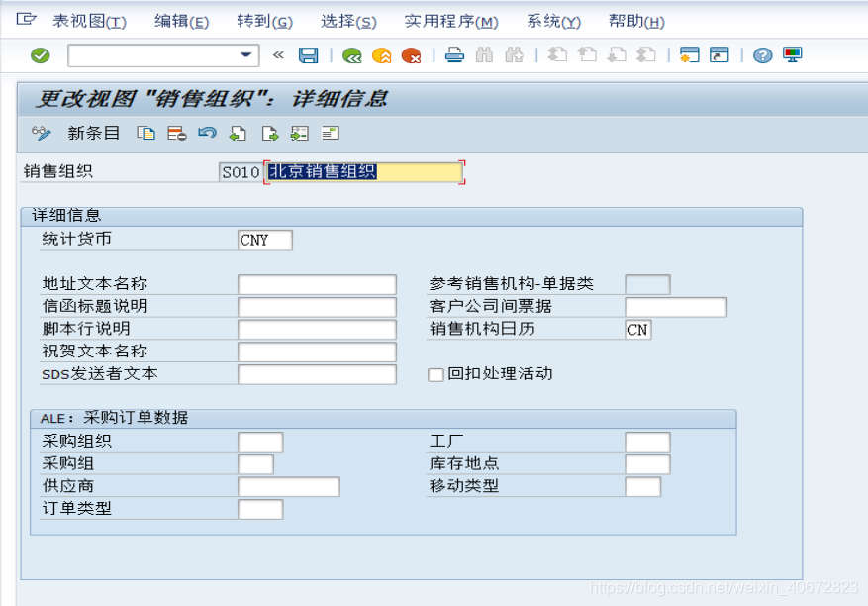Click the Next Entry icon
Image resolution: width=868 pixels, height=606 pixels.
click(x=269, y=133)
